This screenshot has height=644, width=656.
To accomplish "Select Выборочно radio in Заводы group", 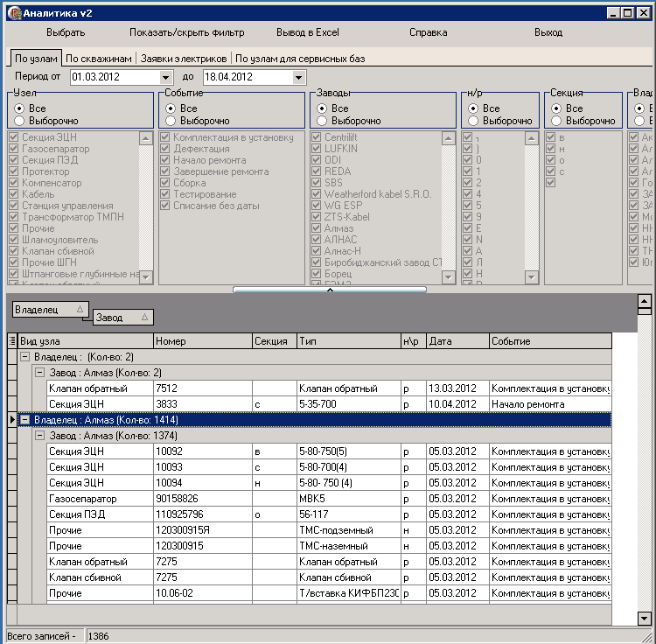I will click(x=322, y=121).
